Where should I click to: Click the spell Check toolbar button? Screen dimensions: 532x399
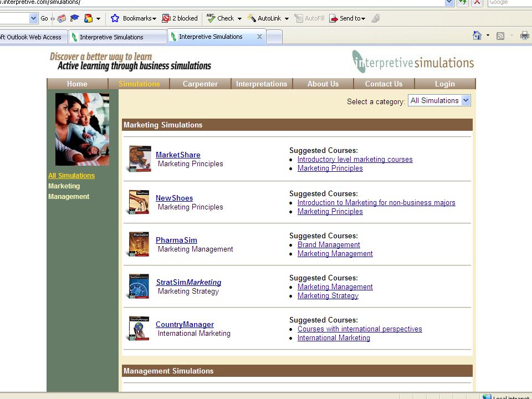221,18
